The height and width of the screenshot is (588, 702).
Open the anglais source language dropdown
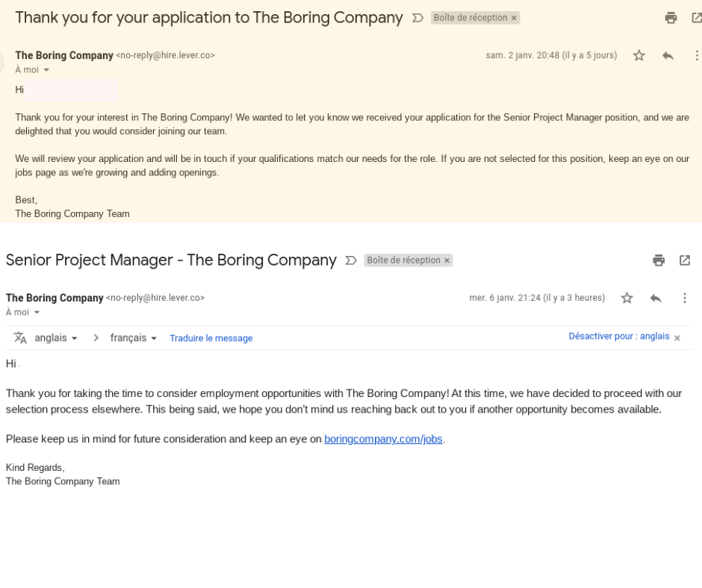pyautogui.click(x=56, y=338)
